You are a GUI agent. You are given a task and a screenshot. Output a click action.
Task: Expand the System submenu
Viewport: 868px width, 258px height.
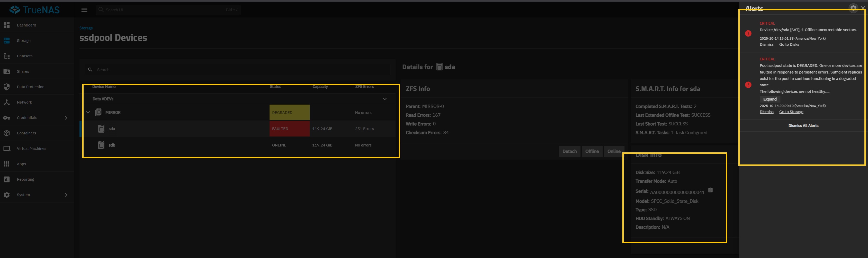coord(66,195)
